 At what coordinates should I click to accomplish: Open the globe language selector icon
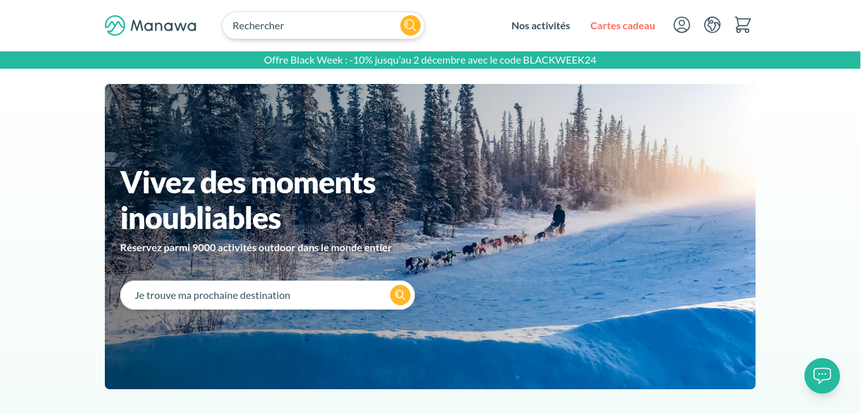712,25
